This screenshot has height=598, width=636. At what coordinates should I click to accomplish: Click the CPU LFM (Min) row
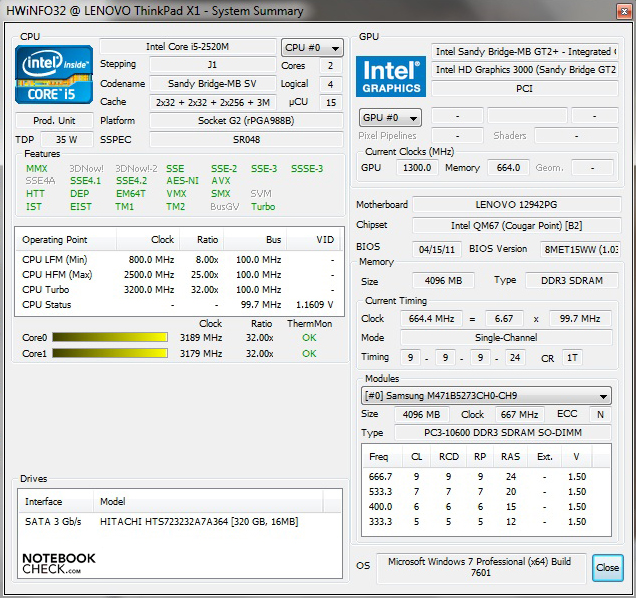[x=179, y=259]
